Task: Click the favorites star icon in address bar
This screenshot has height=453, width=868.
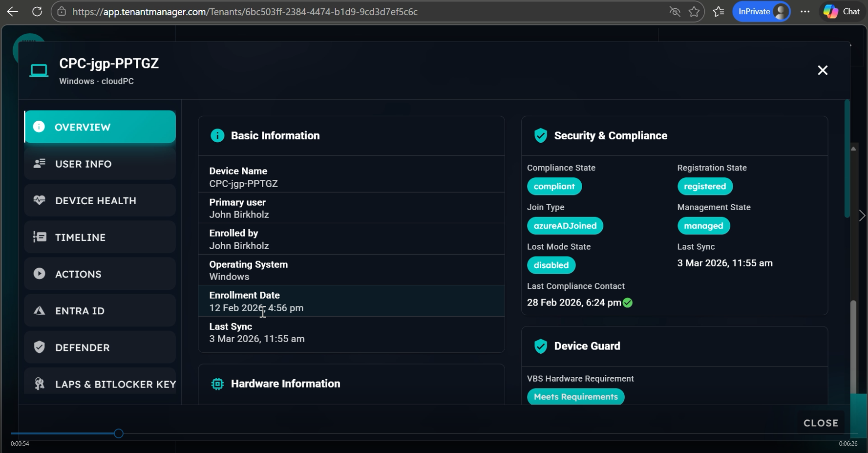Action: 694,12
